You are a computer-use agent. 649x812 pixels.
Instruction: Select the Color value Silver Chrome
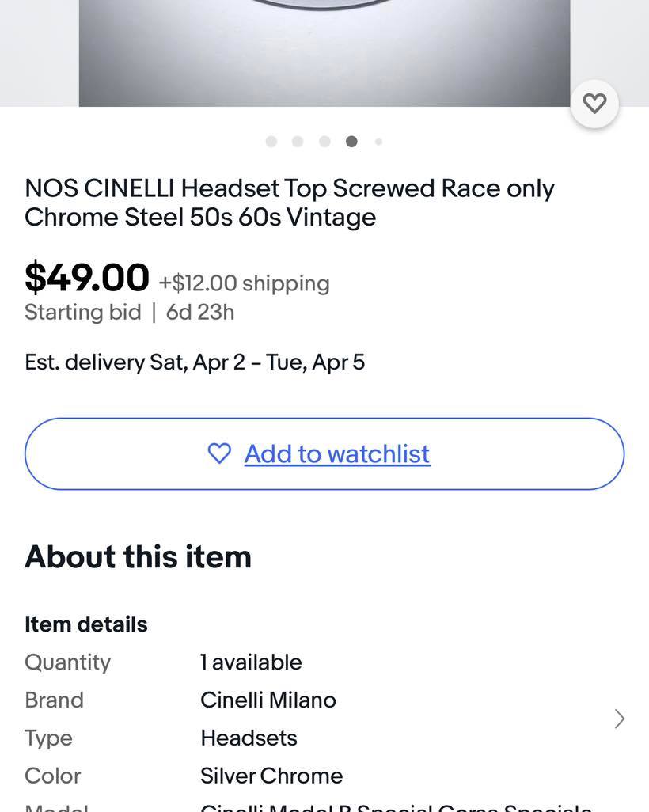pyautogui.click(x=271, y=776)
